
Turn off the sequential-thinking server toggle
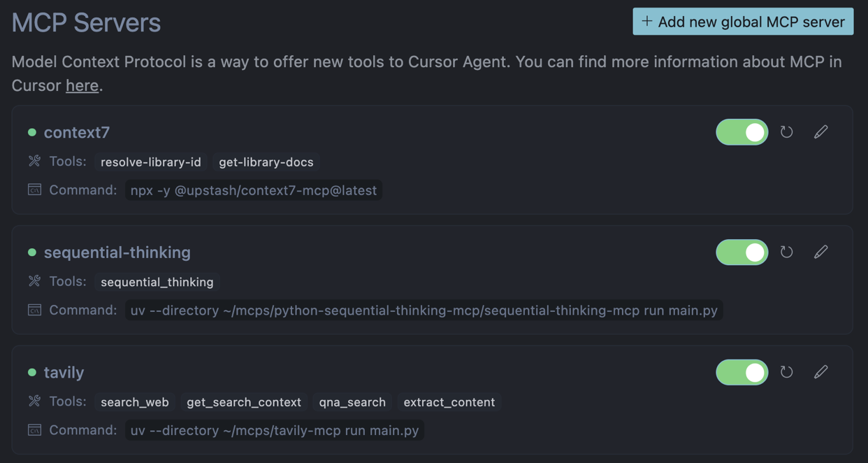742,252
